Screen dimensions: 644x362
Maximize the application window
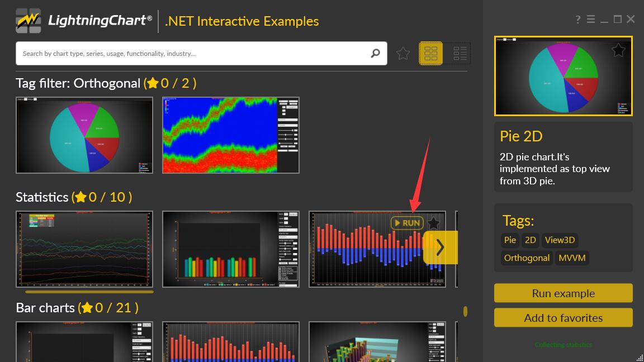[617, 20]
